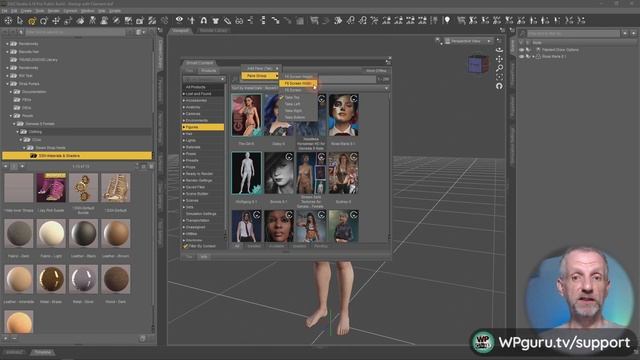Viewport: 640px width, 360px height.
Task: Switch to the Files tab in Smart Content
Action: click(189, 71)
